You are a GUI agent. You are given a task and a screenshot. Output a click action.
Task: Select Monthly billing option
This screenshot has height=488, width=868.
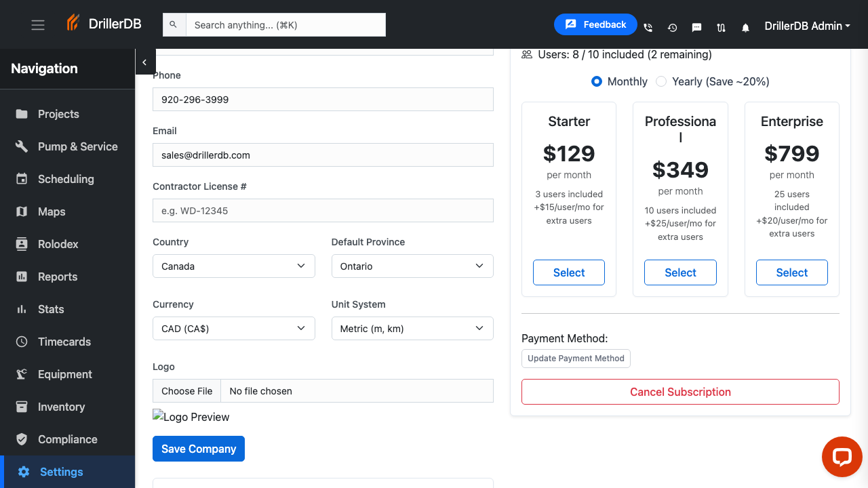596,81
